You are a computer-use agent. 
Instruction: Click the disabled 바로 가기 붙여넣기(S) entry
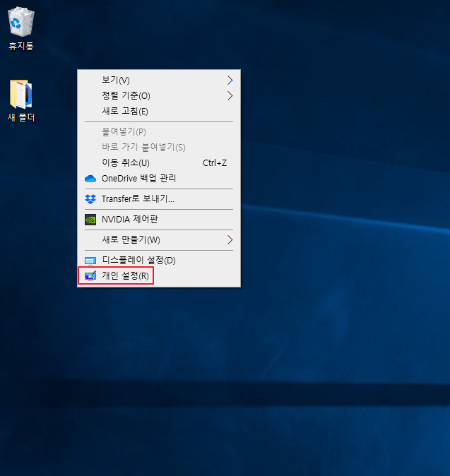tap(159, 148)
